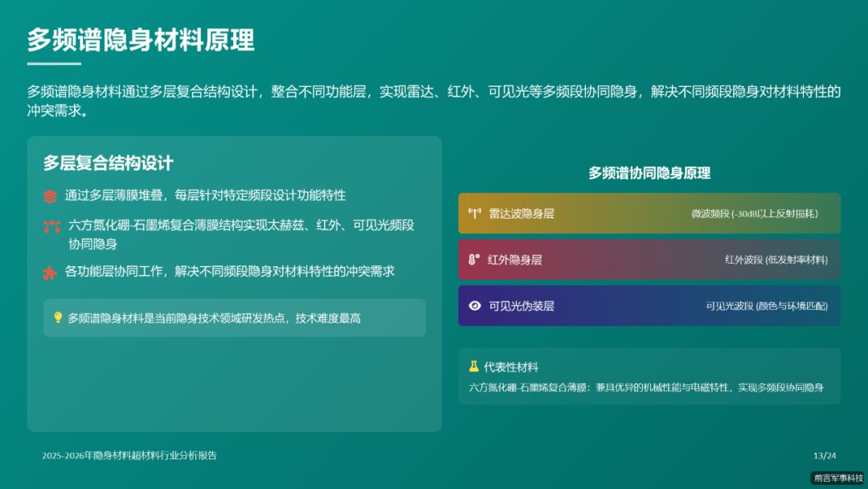Click the antenna icon on 雷达波隐身层
Screen dimensions: 868x489
(473, 212)
